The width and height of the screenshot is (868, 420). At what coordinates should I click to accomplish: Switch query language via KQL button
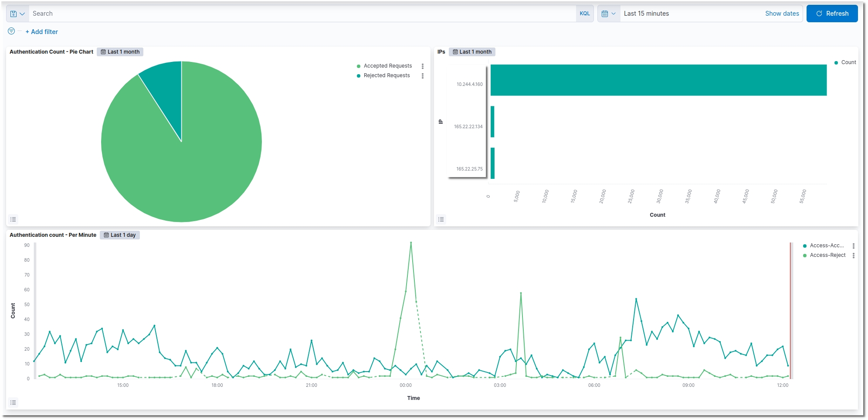point(584,14)
